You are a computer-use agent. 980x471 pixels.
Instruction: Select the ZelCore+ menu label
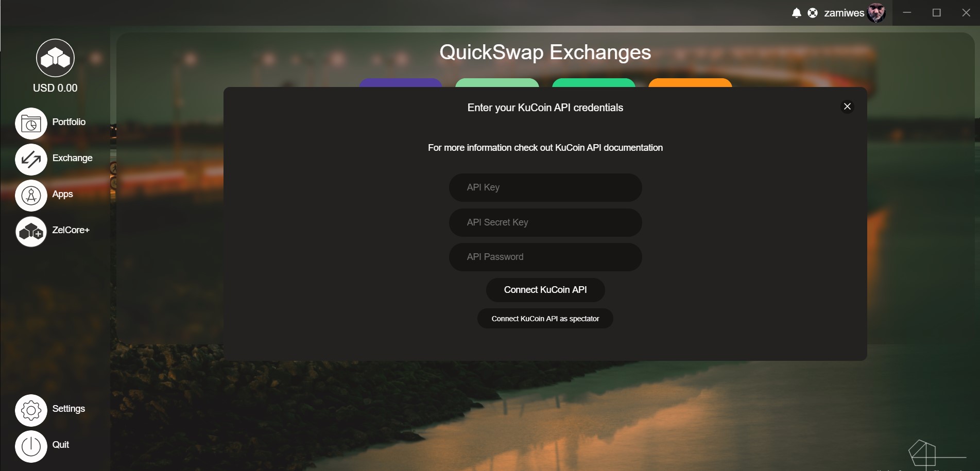71,230
